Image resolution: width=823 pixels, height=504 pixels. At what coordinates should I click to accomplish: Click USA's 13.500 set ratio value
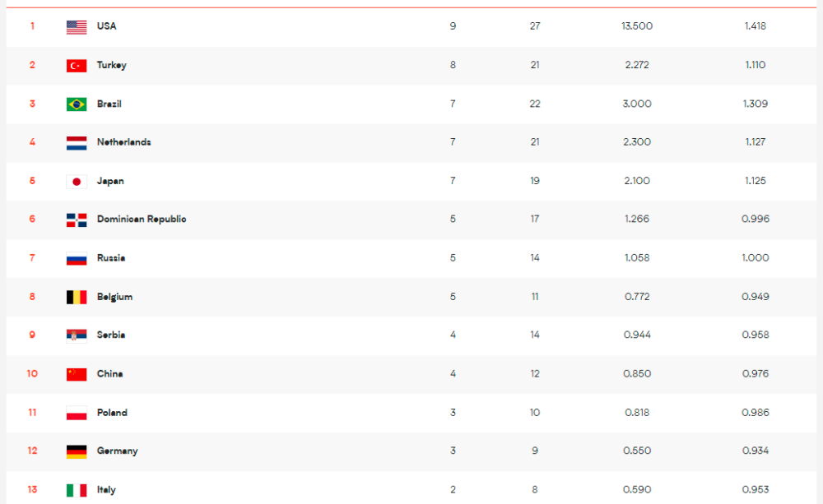point(637,26)
